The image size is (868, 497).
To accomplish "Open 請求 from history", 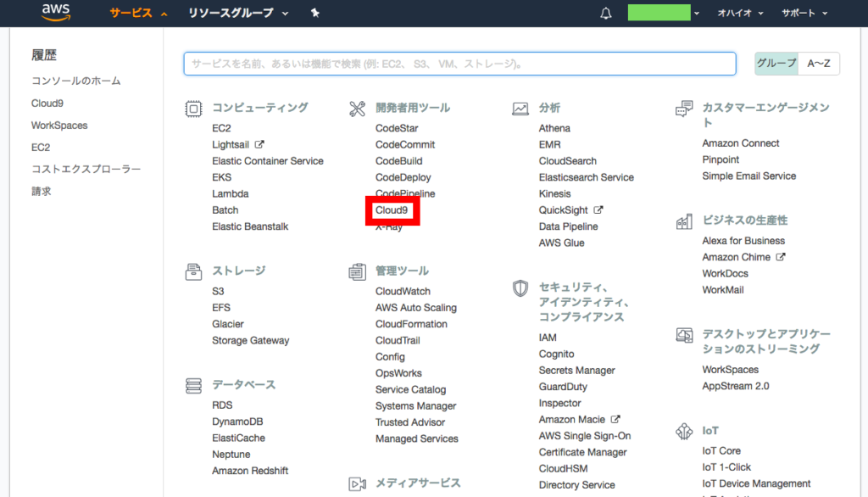I will (41, 191).
